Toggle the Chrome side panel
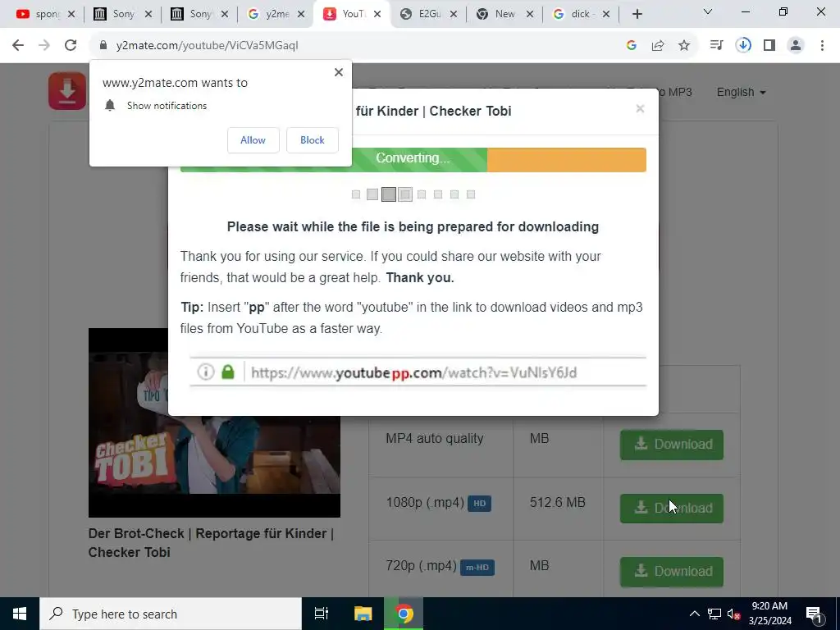Image resolution: width=840 pixels, height=630 pixels. point(769,46)
